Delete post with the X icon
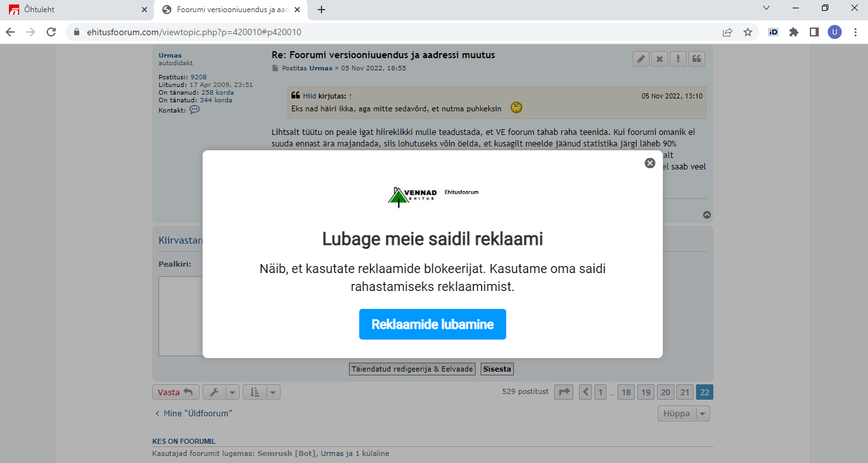 659,59
